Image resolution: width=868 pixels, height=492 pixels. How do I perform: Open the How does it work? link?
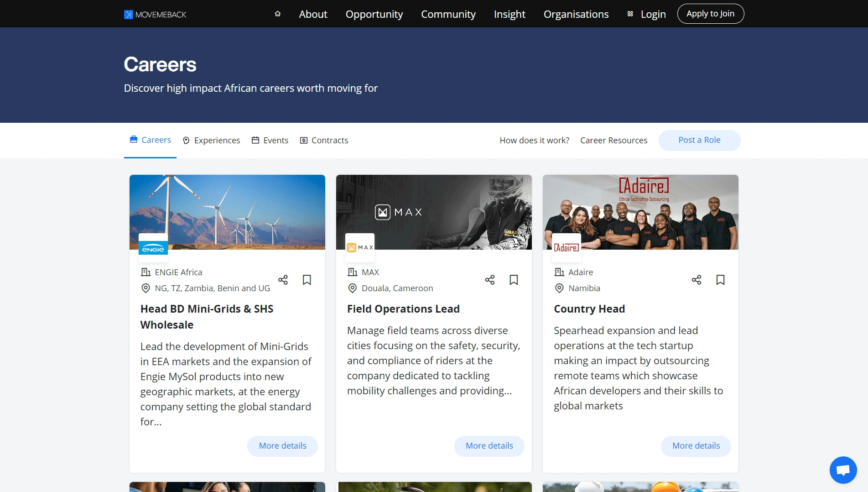tap(534, 140)
